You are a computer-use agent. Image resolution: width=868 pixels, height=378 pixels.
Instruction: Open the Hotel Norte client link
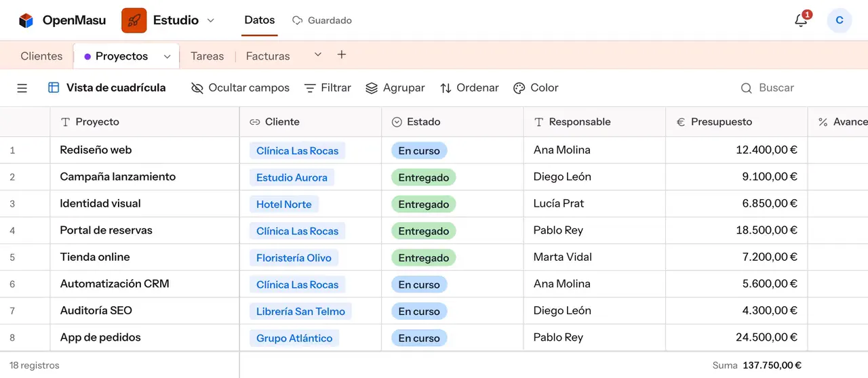pos(283,204)
